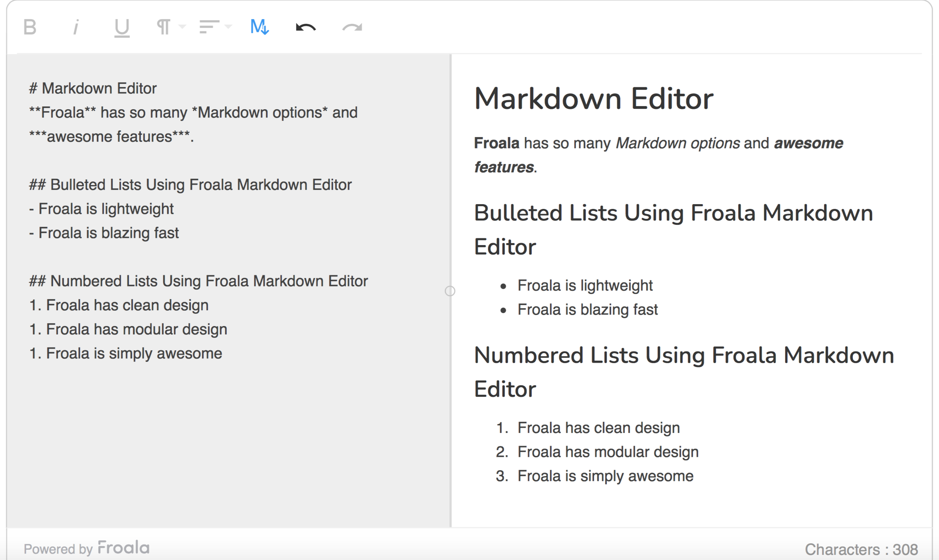Click the rendered heading 'Markdown Editor' in preview
The height and width of the screenshot is (560, 939).
click(x=594, y=98)
